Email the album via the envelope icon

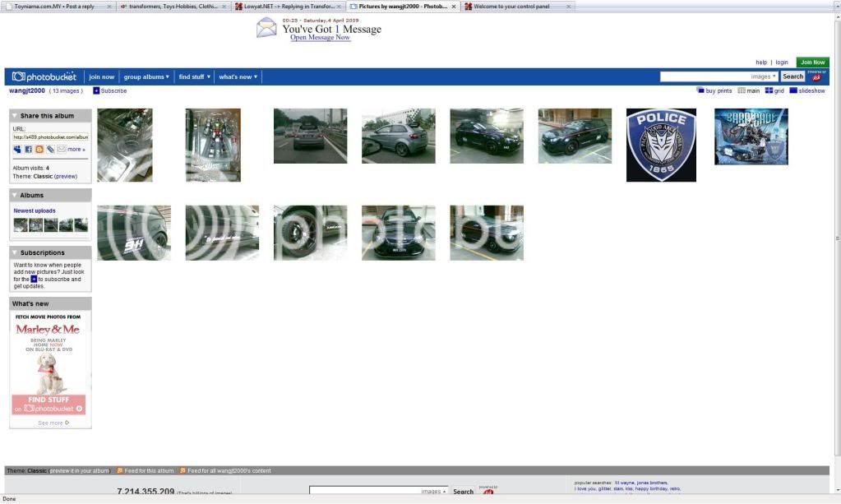(62, 149)
